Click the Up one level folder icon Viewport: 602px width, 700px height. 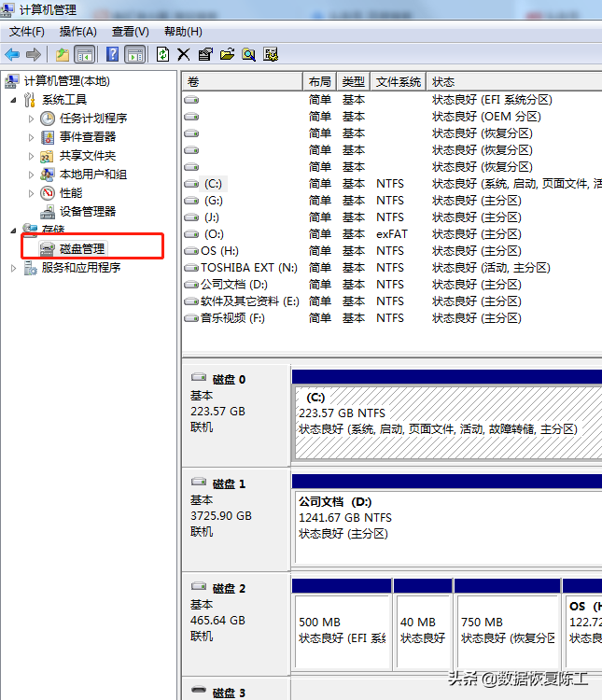63,54
